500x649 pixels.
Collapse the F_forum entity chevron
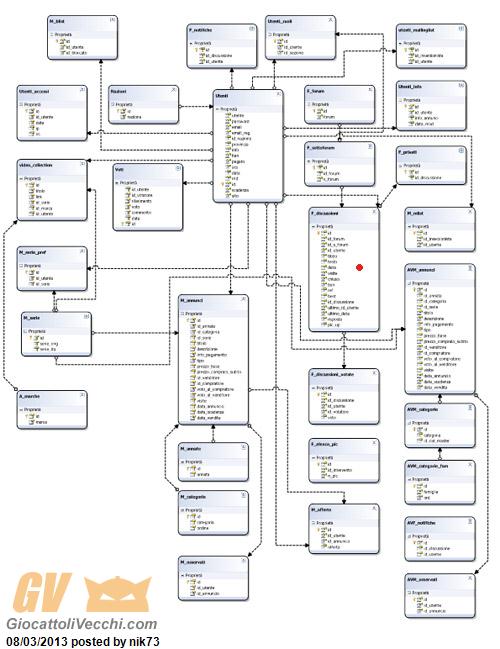pos(370,89)
